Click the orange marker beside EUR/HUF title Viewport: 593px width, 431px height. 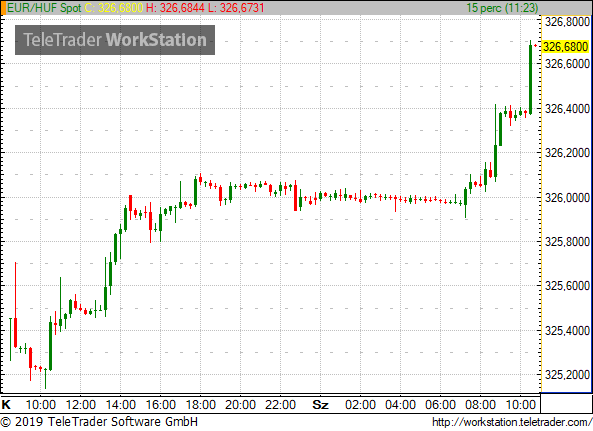[x=3, y=8]
